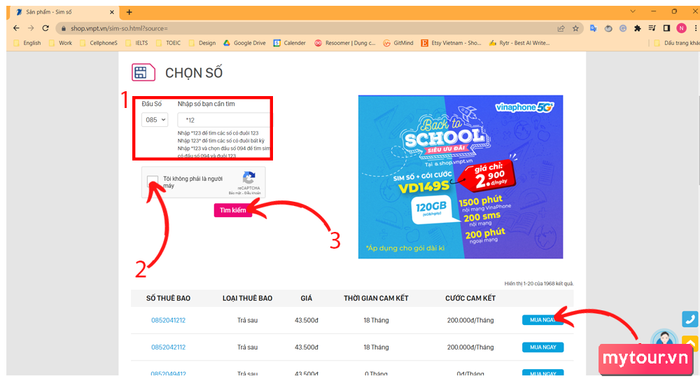Image resolution: width=700 pixels, height=384 pixels.
Task: Click the CHỌN SỐ page heading
Action: tap(194, 73)
